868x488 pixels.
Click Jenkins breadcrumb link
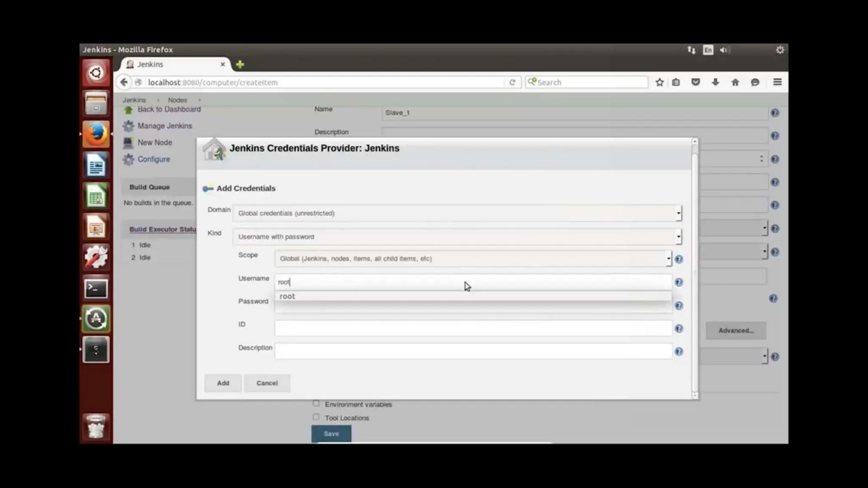click(x=134, y=100)
